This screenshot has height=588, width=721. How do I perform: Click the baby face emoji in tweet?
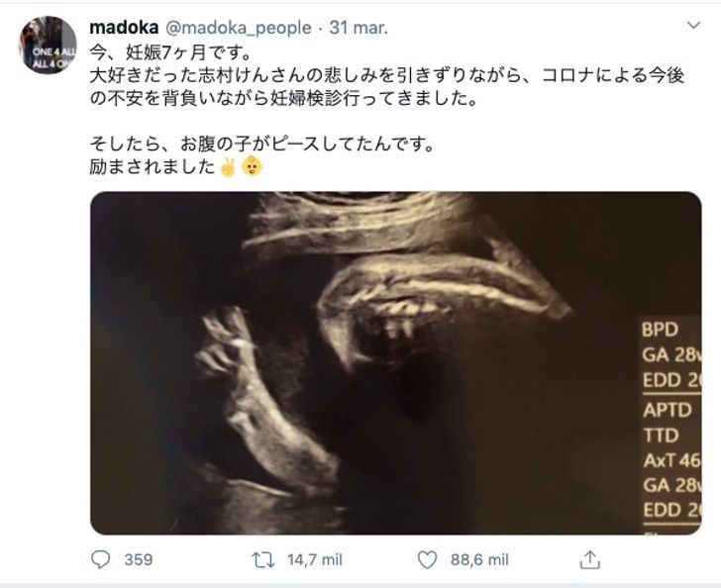[x=253, y=167]
